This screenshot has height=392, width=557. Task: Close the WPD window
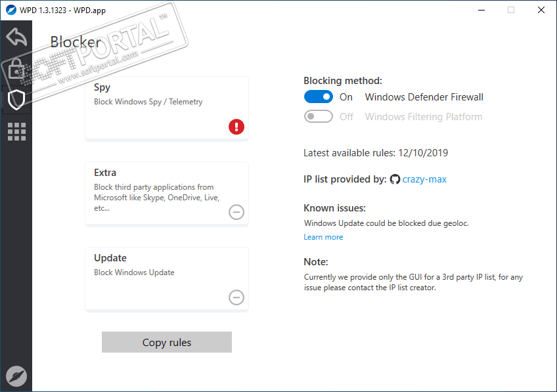coord(541,10)
